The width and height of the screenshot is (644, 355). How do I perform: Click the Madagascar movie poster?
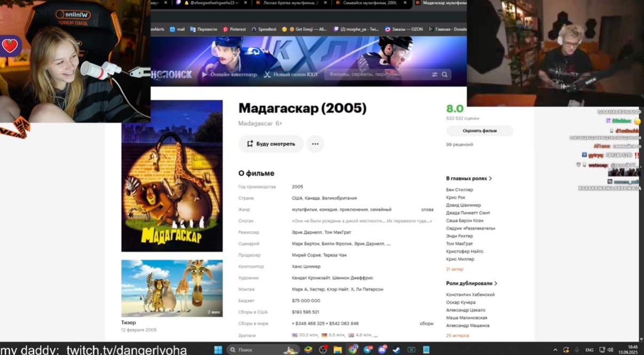pos(172,176)
